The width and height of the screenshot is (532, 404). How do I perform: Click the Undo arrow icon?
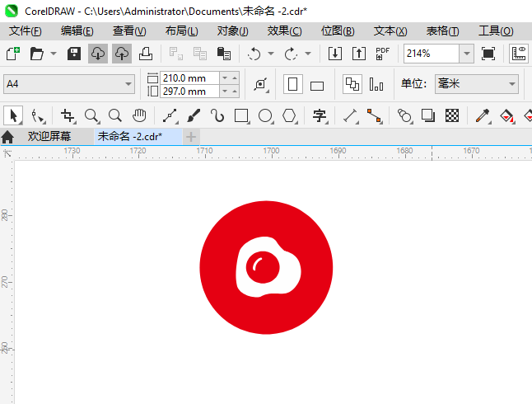(254, 54)
